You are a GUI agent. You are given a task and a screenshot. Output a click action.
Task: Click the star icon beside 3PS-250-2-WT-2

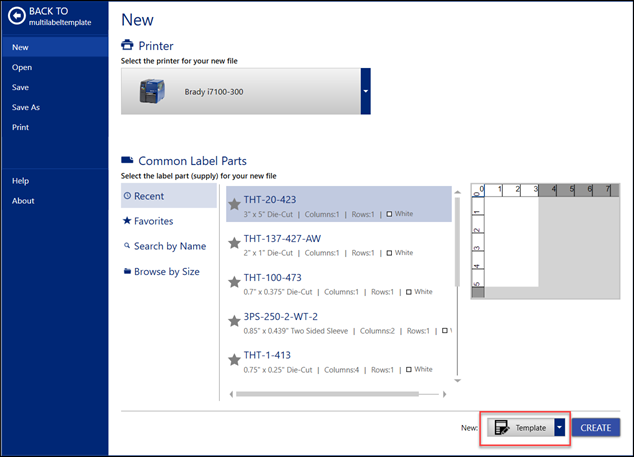point(235,321)
